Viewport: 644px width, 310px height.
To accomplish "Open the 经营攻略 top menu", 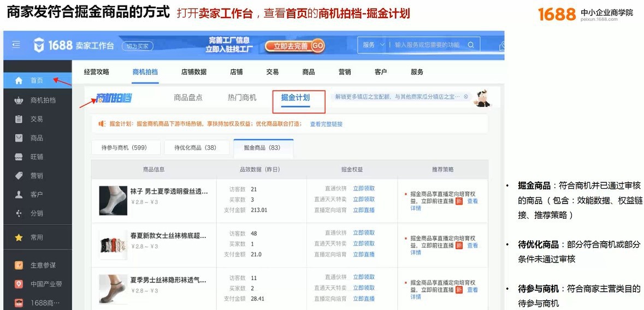I will coord(97,72).
